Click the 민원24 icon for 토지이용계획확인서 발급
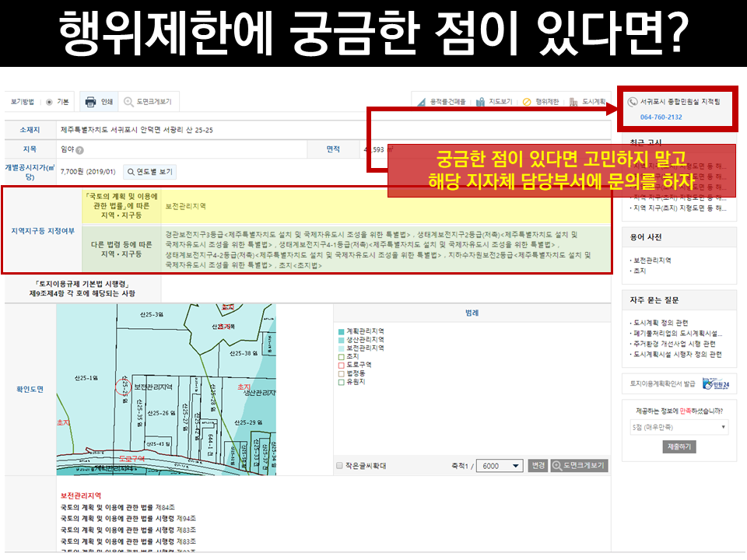The width and height of the screenshot is (747, 560). (717, 383)
